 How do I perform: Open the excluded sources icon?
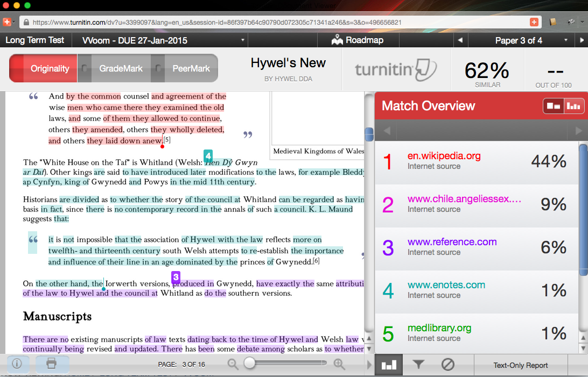click(x=447, y=365)
